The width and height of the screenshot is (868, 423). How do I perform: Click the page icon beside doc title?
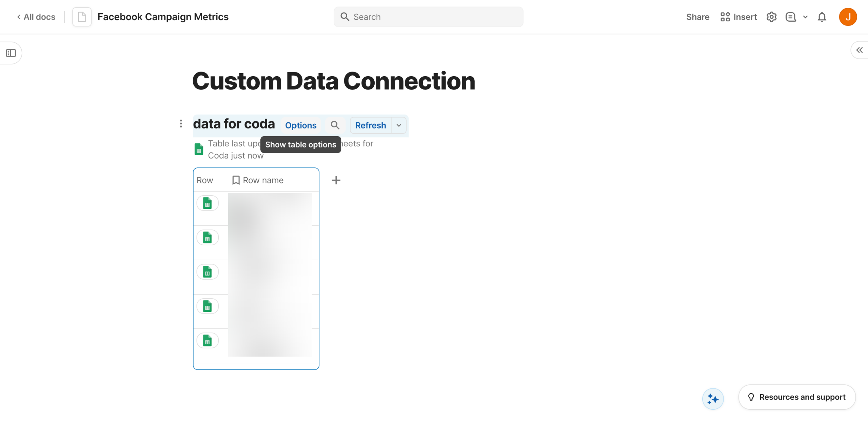pyautogui.click(x=82, y=17)
